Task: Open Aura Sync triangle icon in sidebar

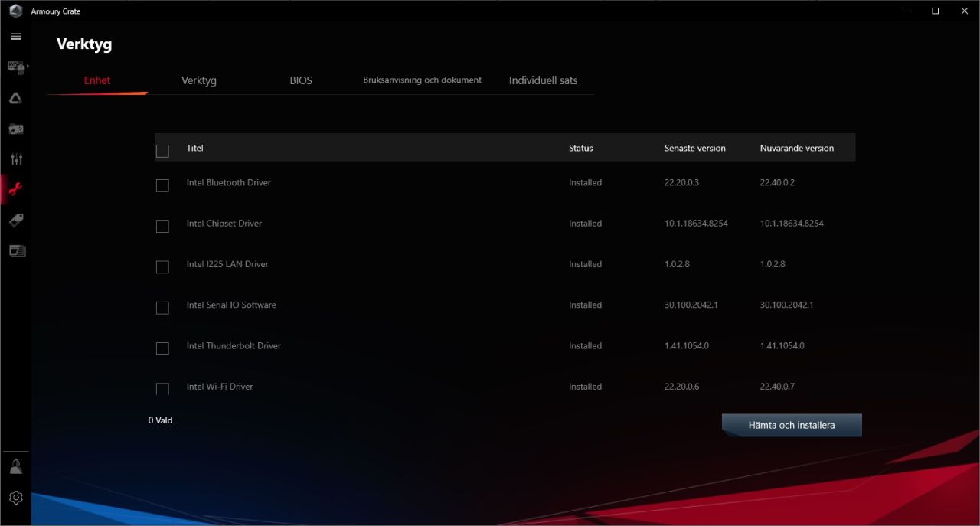Action: pos(15,98)
